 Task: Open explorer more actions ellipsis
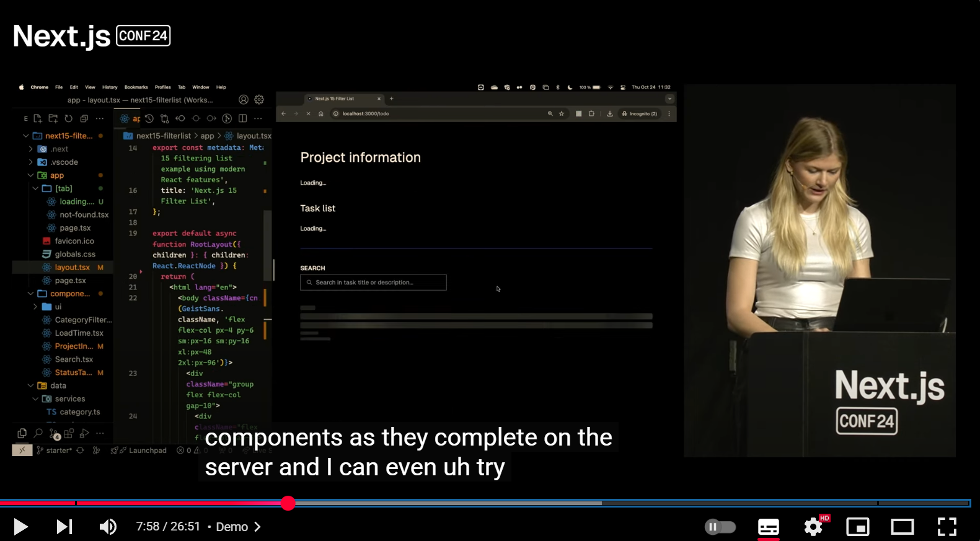pyautogui.click(x=100, y=118)
